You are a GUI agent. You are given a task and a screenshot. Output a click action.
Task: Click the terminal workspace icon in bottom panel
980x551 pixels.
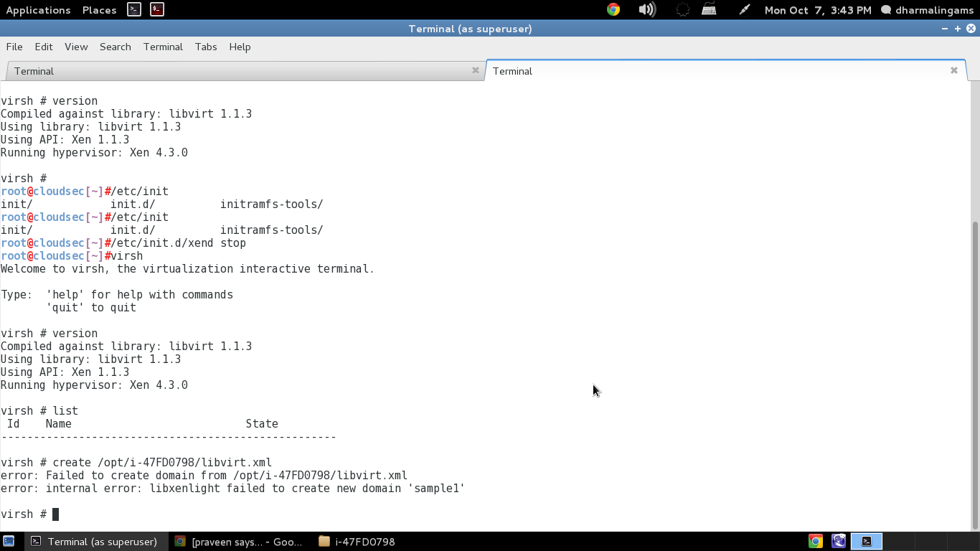click(867, 542)
